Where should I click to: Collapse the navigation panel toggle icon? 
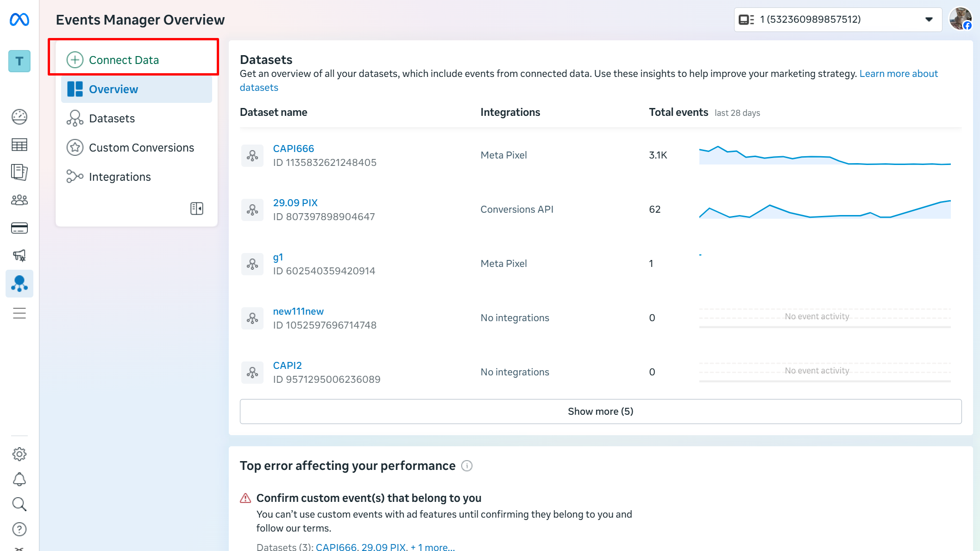[197, 209]
